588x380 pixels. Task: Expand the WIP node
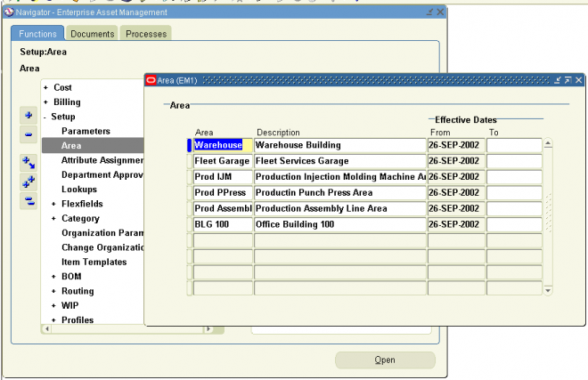point(53,306)
